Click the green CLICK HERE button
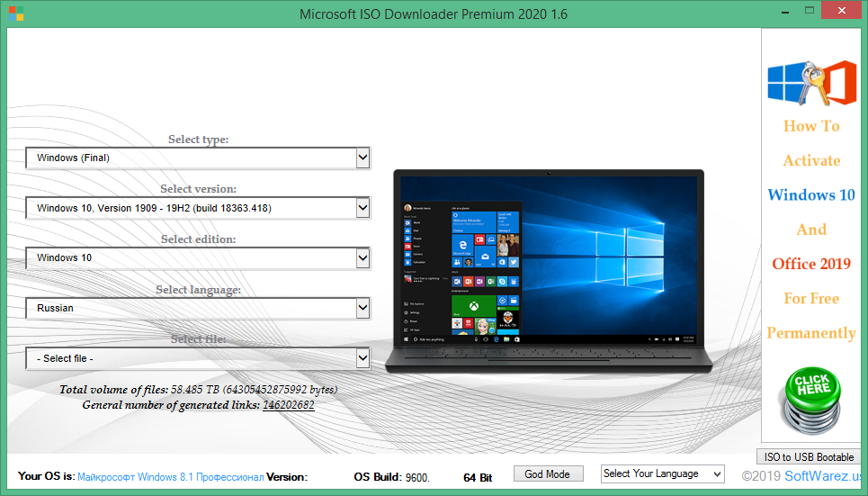Viewport: 868px width, 496px height. pyautogui.click(x=811, y=400)
